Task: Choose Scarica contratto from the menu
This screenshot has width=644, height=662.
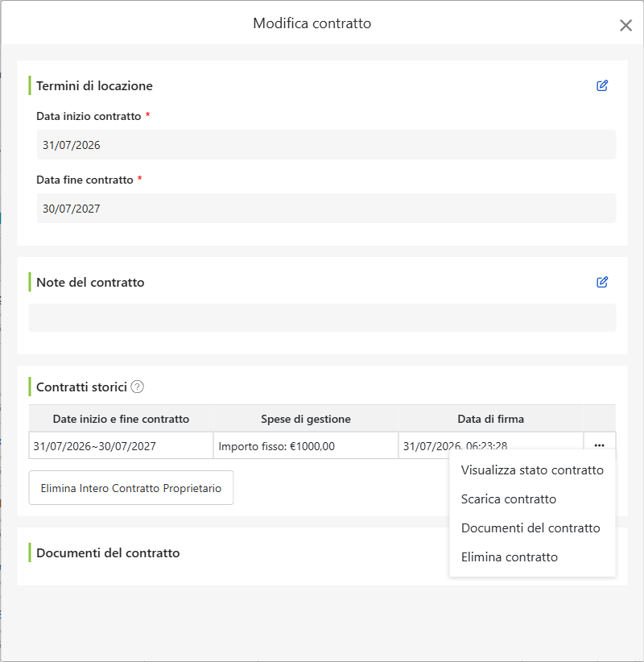Action: pos(532,499)
